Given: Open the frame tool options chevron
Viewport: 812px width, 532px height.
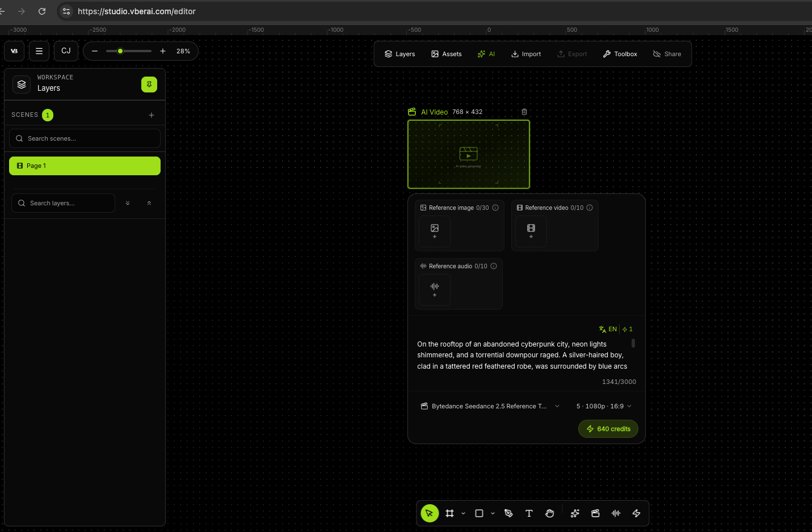Looking at the screenshot, I should pyautogui.click(x=464, y=513).
